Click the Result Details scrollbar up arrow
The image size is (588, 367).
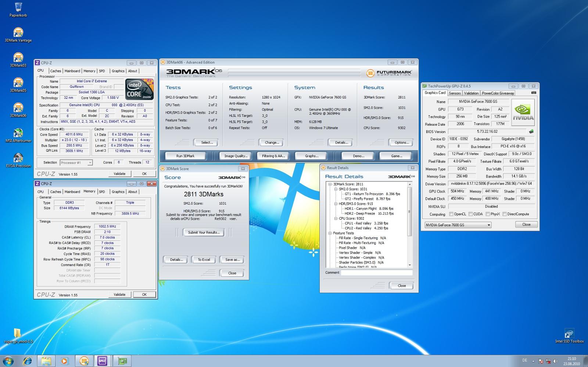pyautogui.click(x=410, y=184)
